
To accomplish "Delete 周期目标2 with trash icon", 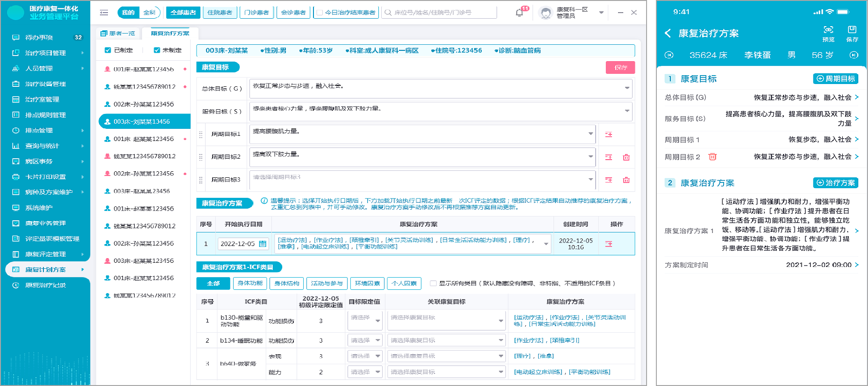I will [x=626, y=157].
